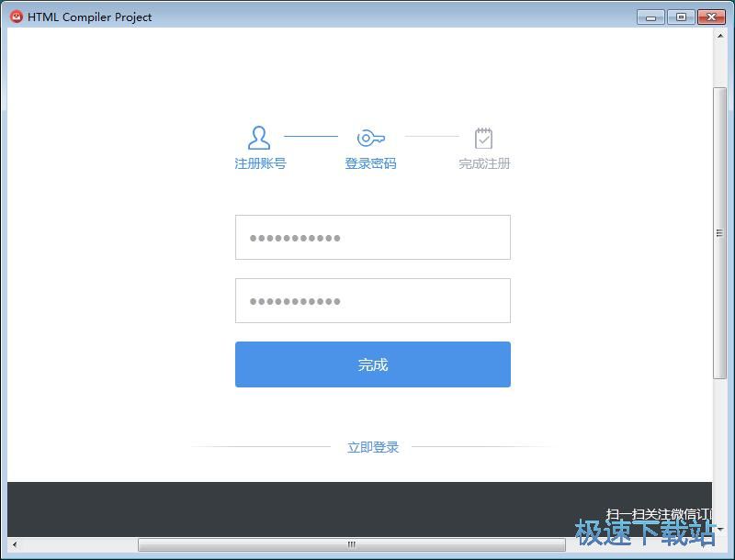Click the red app icon in title bar
This screenshot has width=735, height=560.
click(x=17, y=17)
